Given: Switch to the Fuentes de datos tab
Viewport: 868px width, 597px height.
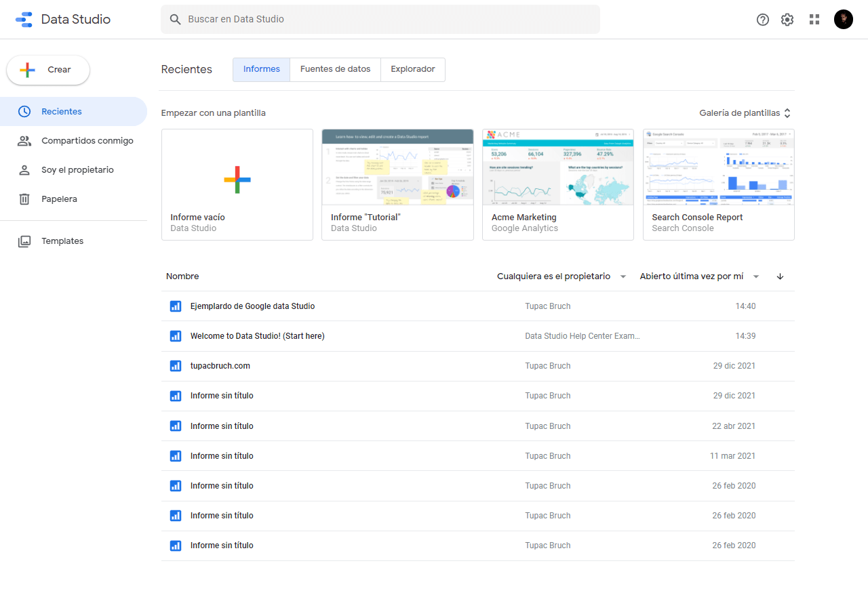Looking at the screenshot, I should (x=336, y=70).
